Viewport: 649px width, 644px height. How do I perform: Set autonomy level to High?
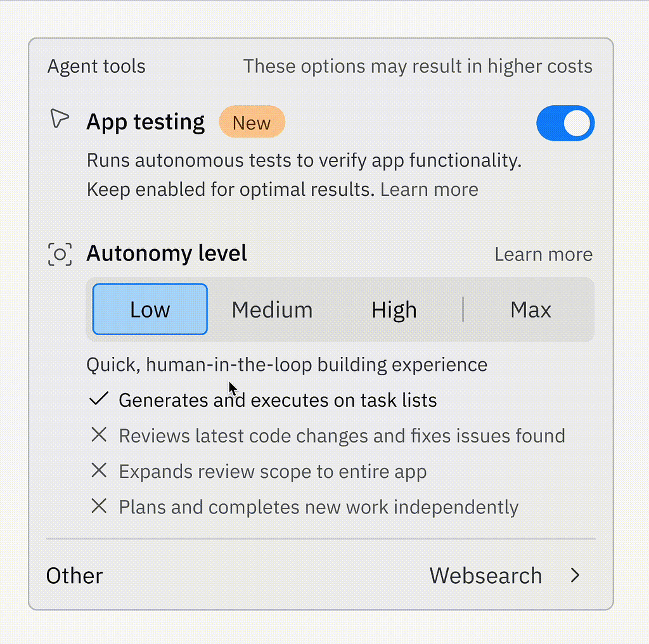394,309
